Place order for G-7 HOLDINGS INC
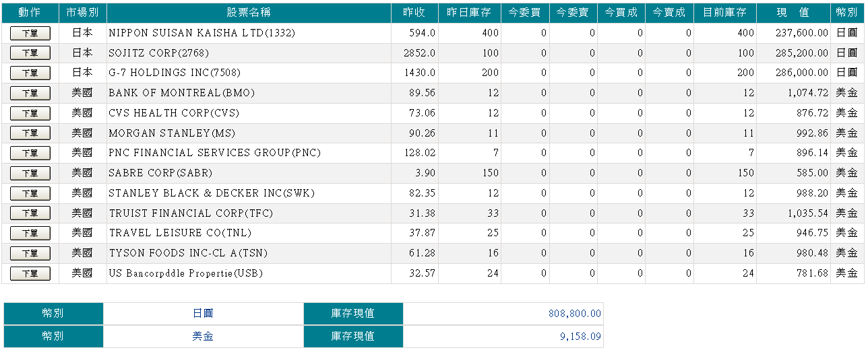This screenshot has width=868, height=350. [x=30, y=73]
